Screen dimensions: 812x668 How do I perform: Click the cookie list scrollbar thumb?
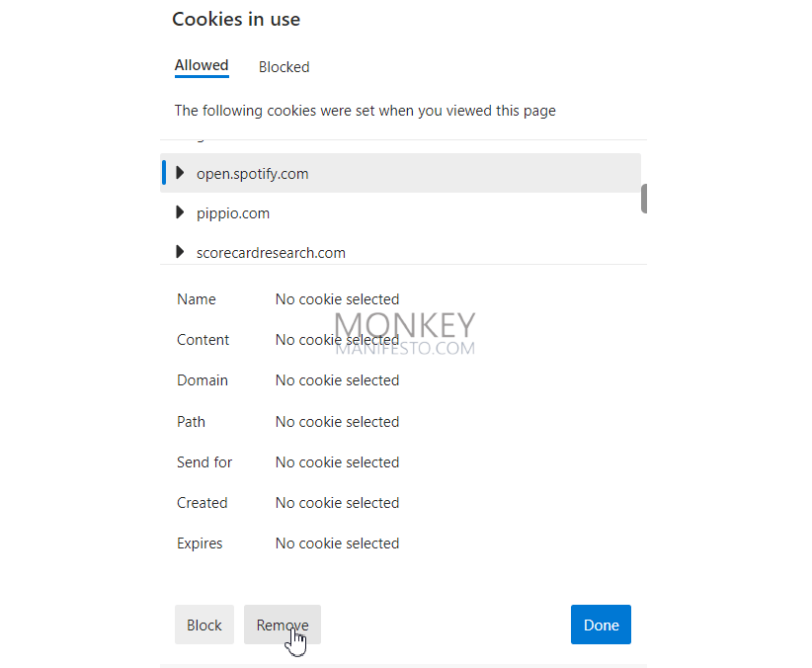point(644,199)
